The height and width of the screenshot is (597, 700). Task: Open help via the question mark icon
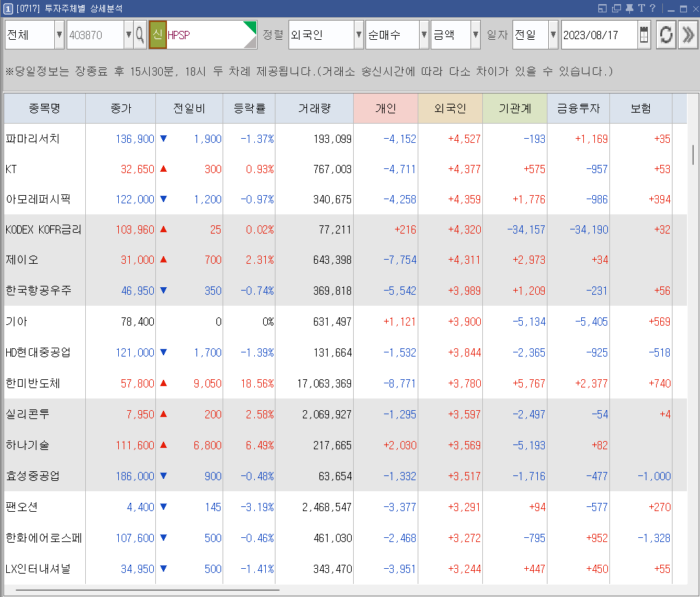pos(652,8)
